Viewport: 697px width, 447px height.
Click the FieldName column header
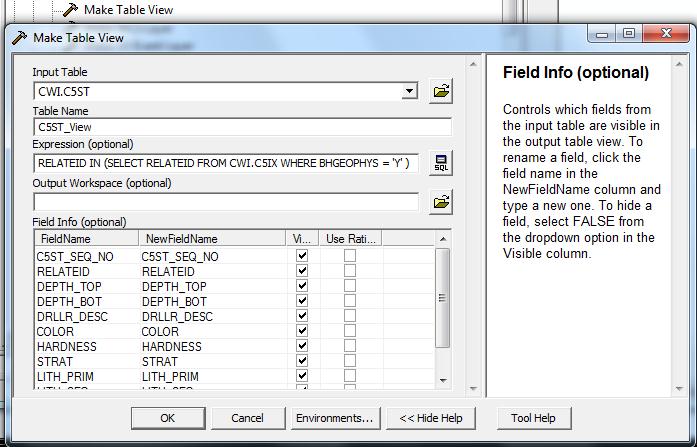click(x=86, y=239)
